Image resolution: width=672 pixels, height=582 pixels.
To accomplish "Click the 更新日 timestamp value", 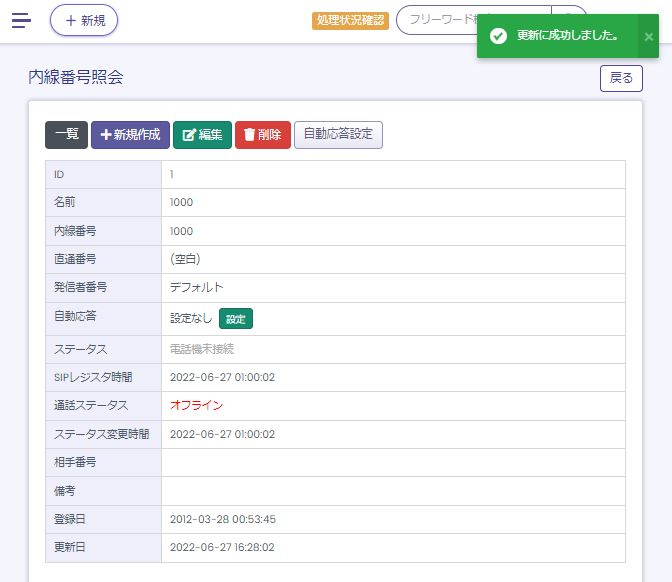I will tap(223, 547).
